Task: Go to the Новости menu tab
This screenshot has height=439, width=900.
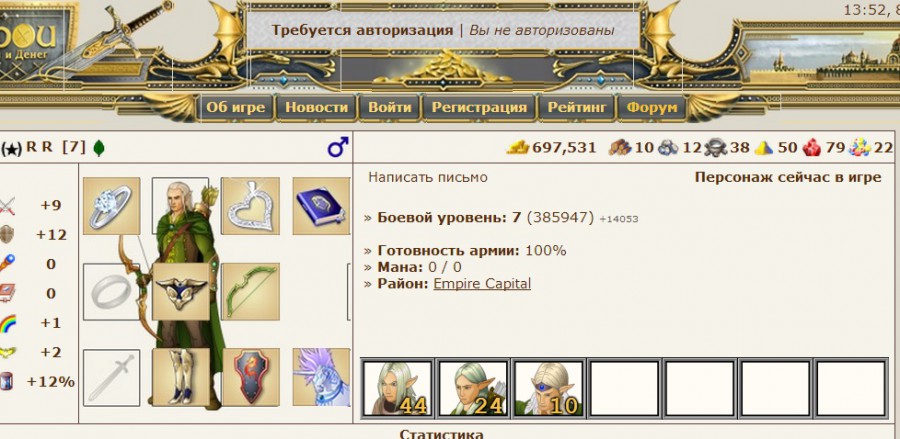Action: pyautogui.click(x=316, y=107)
